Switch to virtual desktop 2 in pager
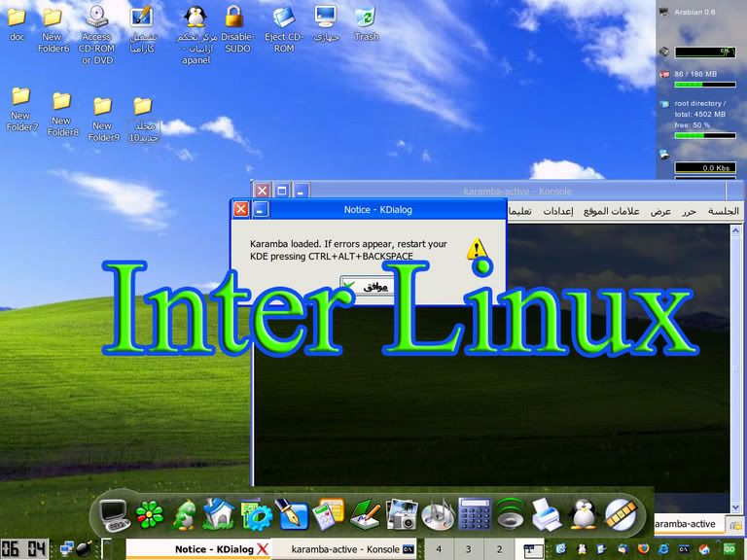747x560 pixels. point(499,549)
